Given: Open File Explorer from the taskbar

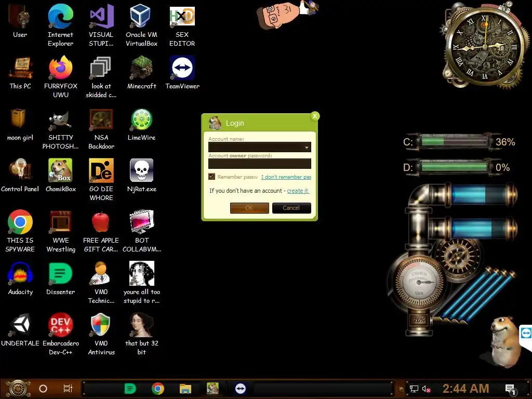Looking at the screenshot, I should point(185,389).
